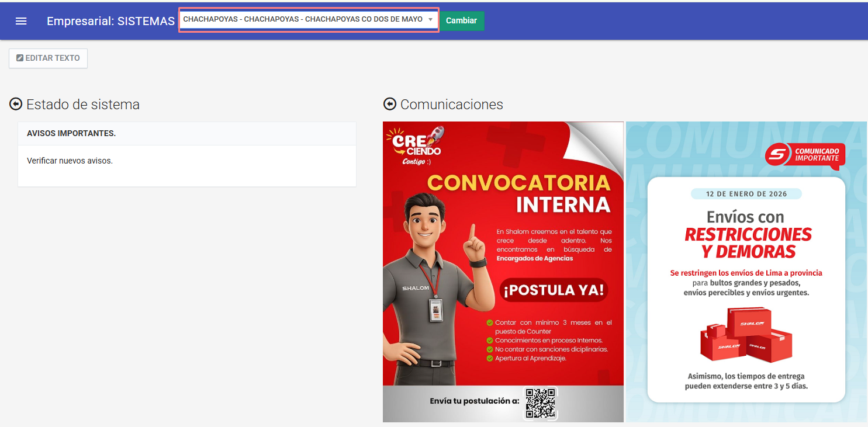Open the CONVOCATORIA INTERNA poster title

click(519, 193)
